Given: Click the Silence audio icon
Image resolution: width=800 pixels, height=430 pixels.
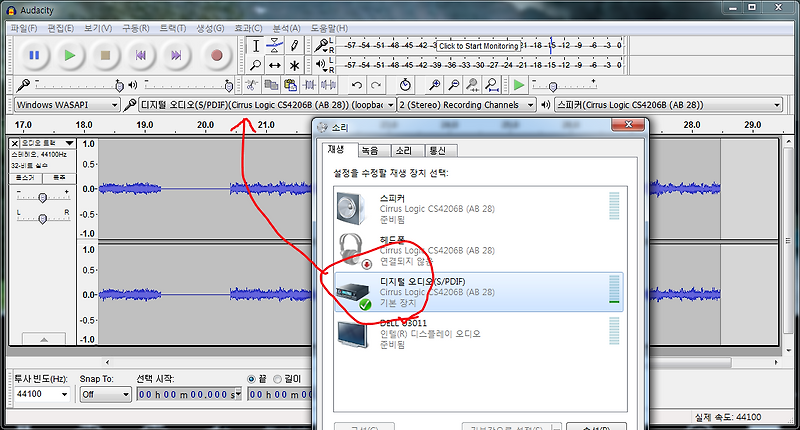Looking at the screenshot, I should tap(329, 85).
